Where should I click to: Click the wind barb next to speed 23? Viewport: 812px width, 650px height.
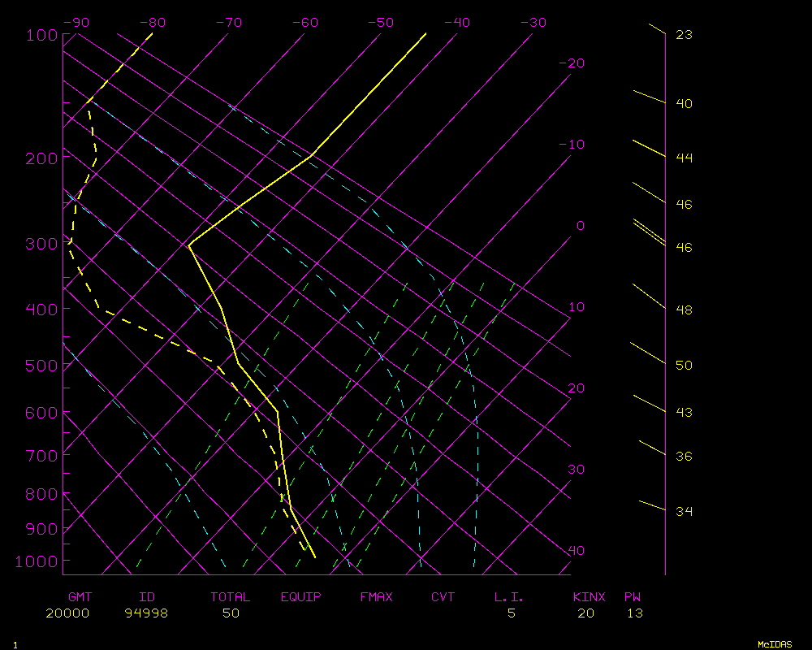(x=657, y=29)
